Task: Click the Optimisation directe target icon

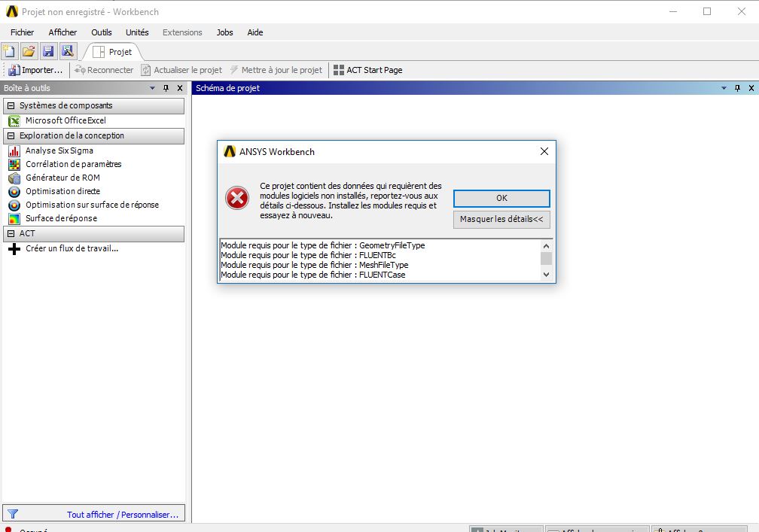Action: 14,192
